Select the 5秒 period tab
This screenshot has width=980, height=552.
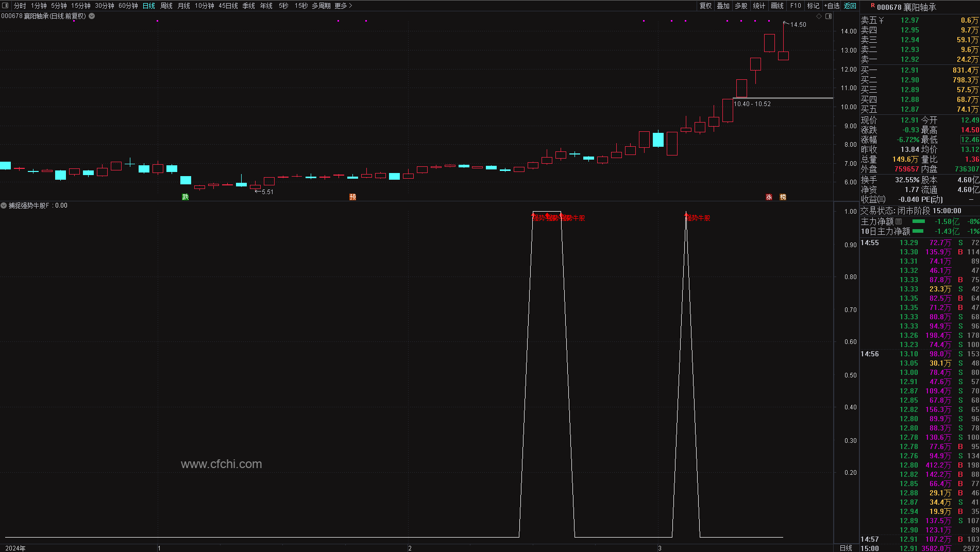coord(283,6)
